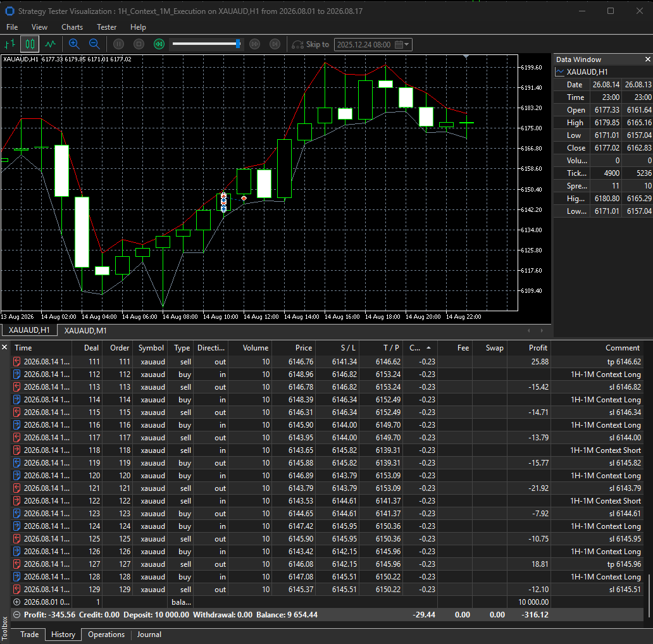653x644 pixels.
Task: Sort deals by Time column
Action: pos(41,348)
